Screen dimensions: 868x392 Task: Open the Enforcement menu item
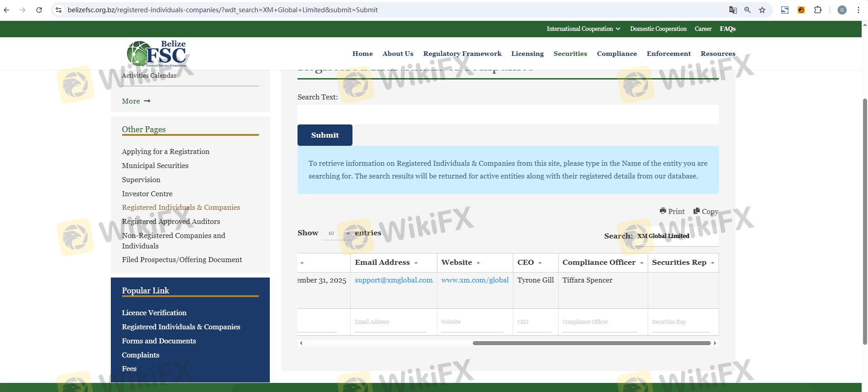point(669,54)
